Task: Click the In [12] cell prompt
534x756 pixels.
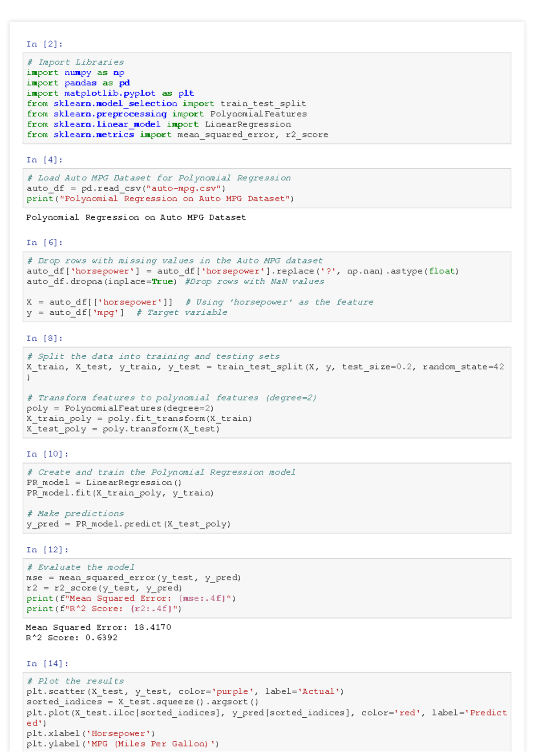Action: coord(47,550)
